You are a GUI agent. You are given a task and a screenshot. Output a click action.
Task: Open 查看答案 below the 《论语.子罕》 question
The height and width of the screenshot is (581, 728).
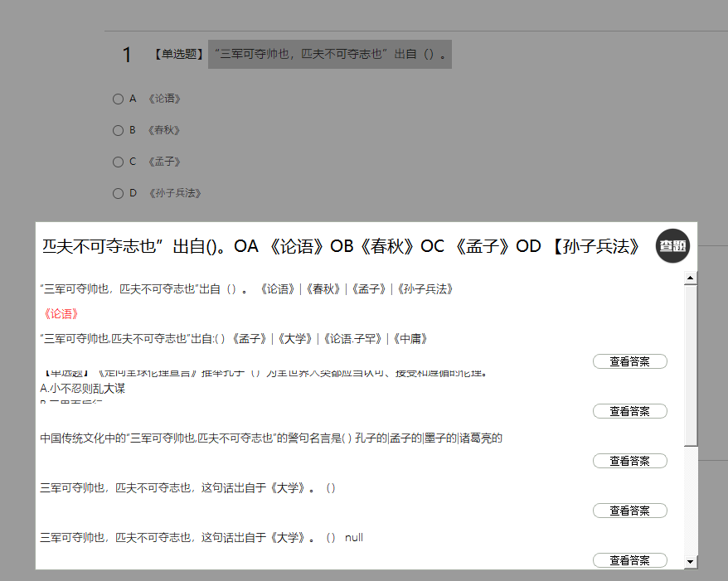[x=629, y=361]
